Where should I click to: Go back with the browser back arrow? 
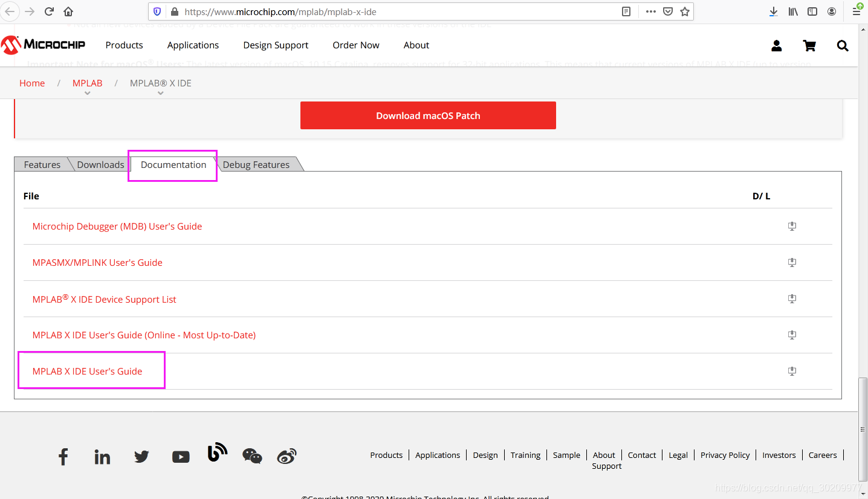coord(10,11)
